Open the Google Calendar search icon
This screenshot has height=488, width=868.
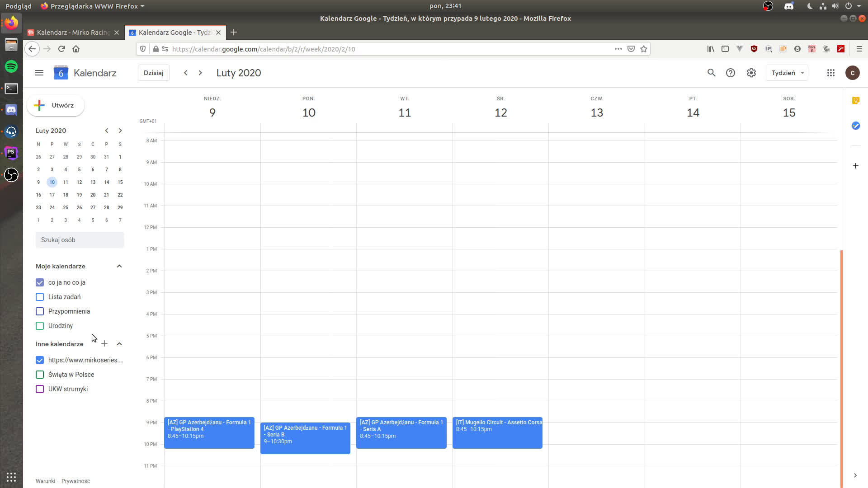click(711, 73)
